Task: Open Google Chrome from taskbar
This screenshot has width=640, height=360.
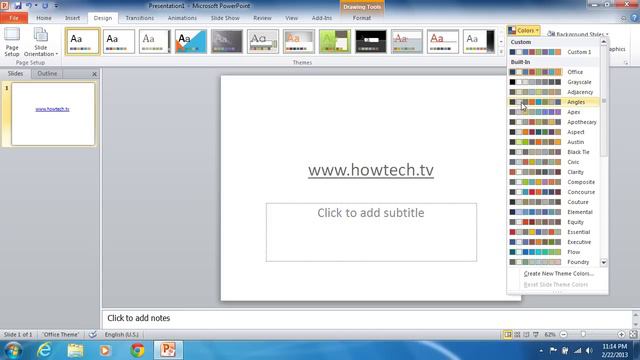Action: pos(138,350)
